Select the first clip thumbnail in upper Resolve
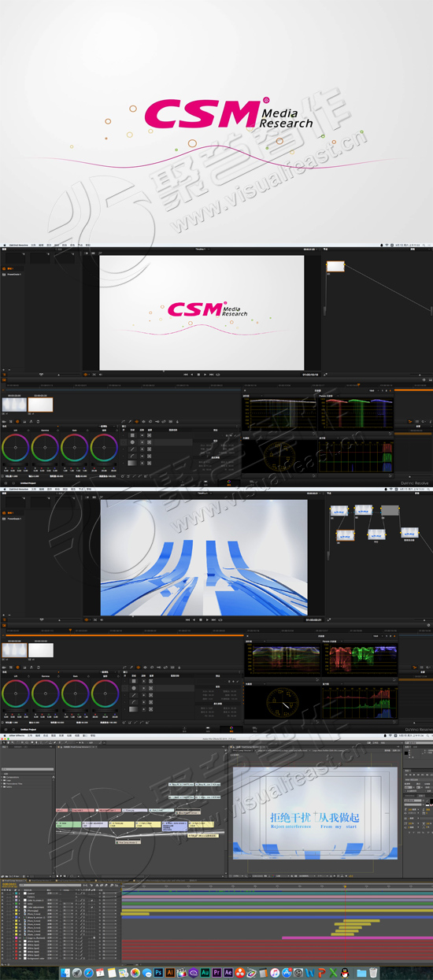 tap(15, 405)
